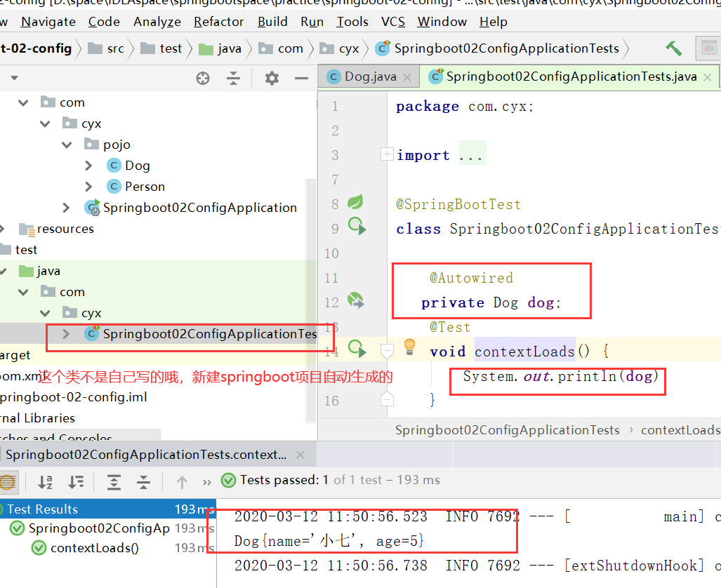Screen dimensions: 721x588
Task: Click the Springboot02ConfigApplicationTests navigation bar breadcrumb
Action: tap(496, 48)
